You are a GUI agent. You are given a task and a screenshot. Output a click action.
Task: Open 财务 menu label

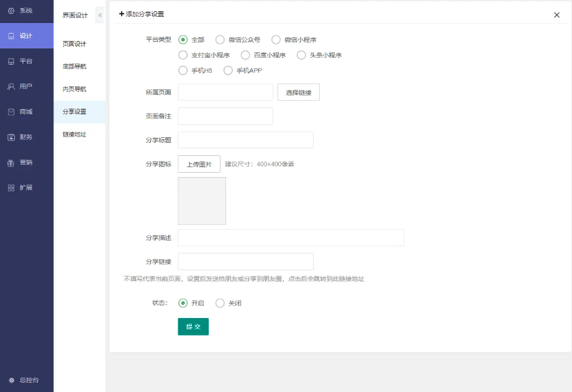click(26, 137)
